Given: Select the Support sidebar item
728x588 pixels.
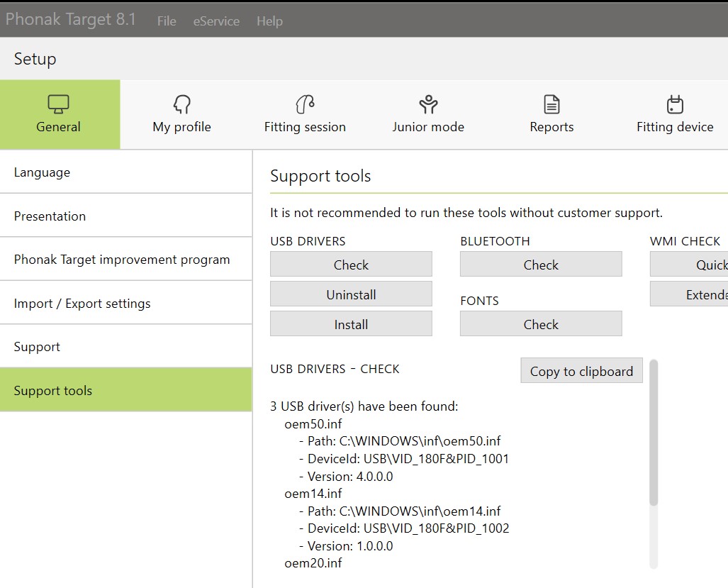Looking at the screenshot, I should 125,346.
